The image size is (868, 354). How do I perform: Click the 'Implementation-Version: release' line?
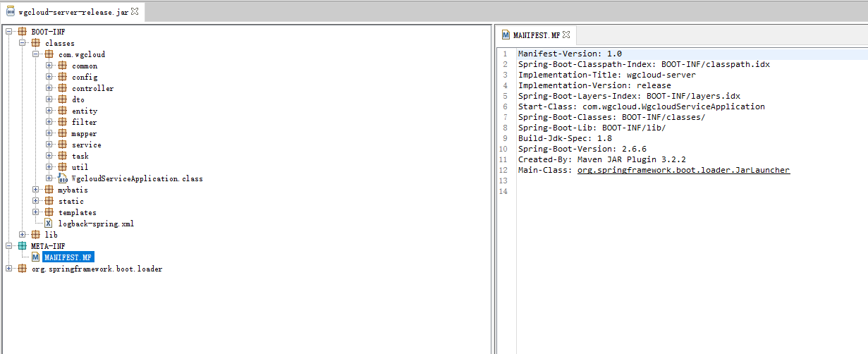tap(594, 85)
